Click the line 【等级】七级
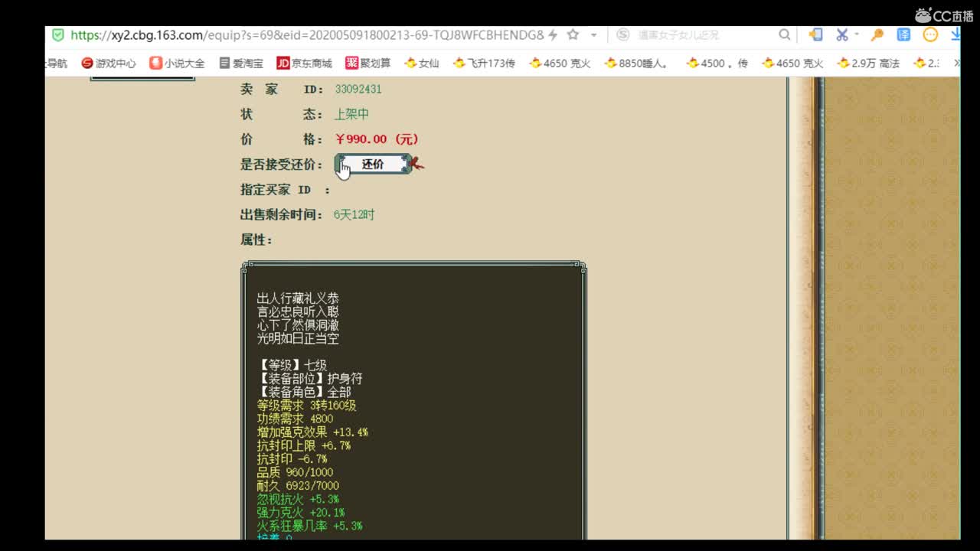This screenshot has width=980, height=551. pos(292,366)
